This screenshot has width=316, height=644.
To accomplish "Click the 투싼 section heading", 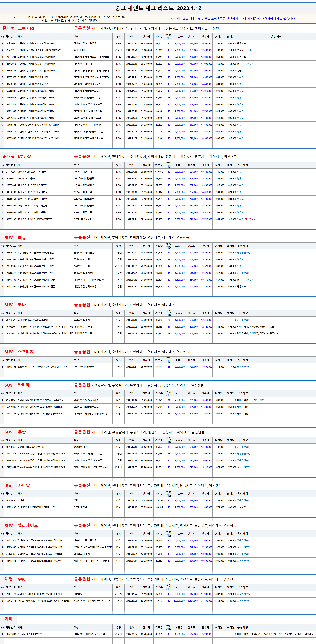I will tap(22, 432).
